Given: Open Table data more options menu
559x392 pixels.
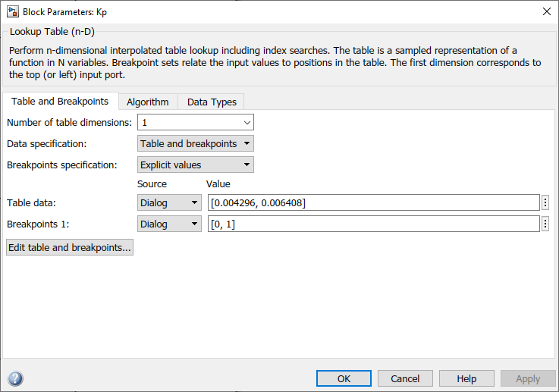Looking at the screenshot, I should [546, 202].
